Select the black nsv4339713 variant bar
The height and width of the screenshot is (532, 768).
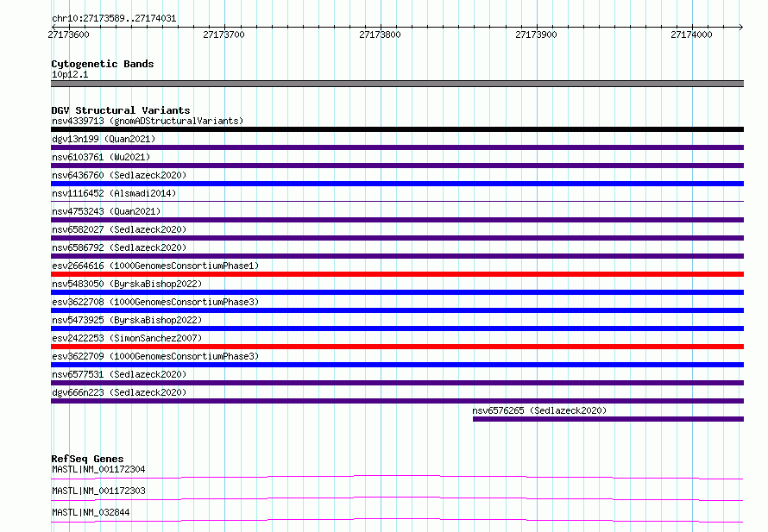(x=397, y=129)
